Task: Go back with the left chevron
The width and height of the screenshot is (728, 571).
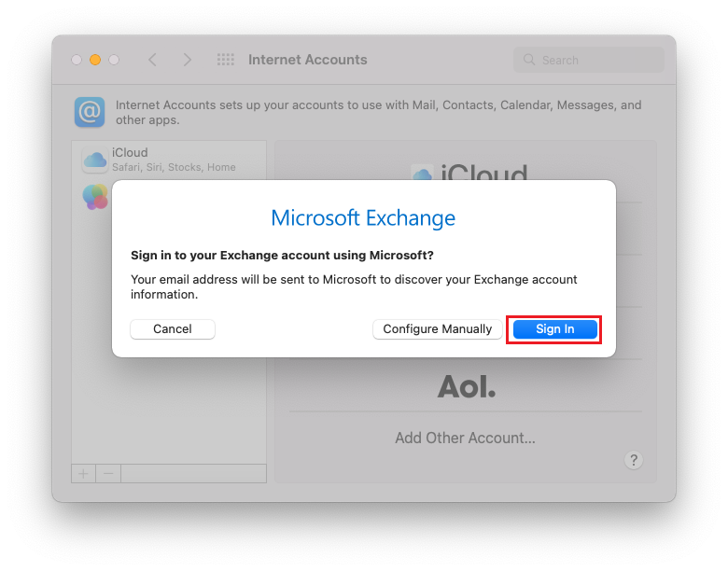Action: tap(152, 60)
